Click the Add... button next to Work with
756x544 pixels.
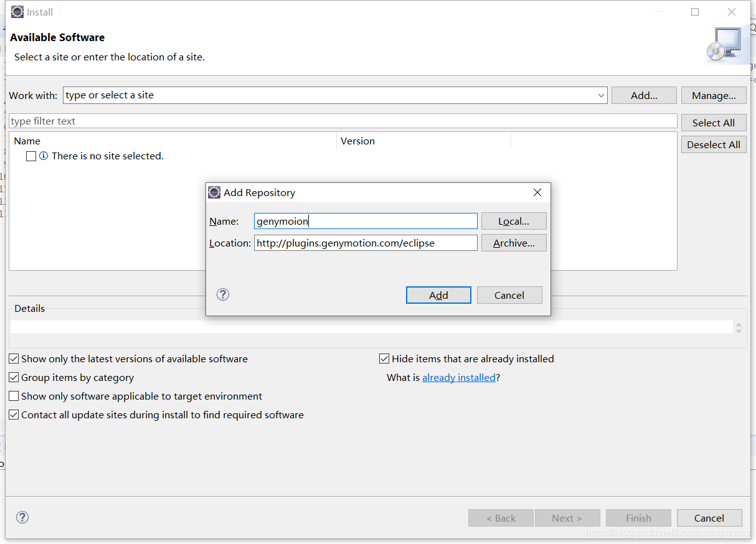(644, 95)
